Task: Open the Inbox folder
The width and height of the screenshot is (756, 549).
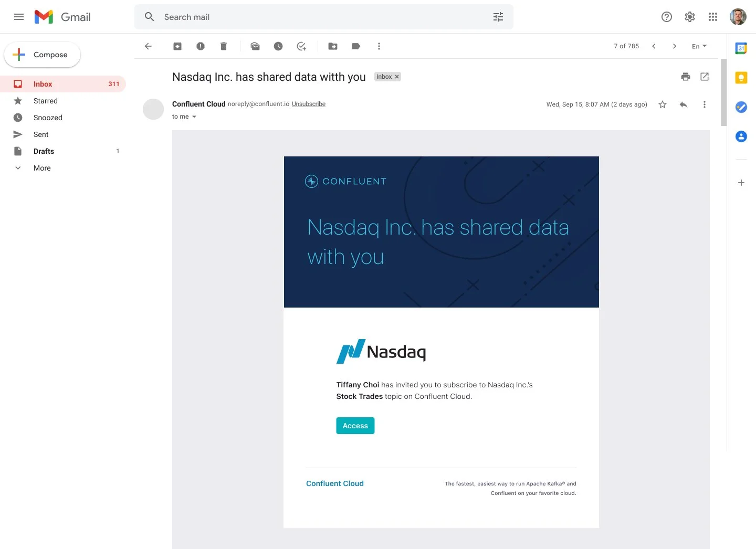Action: [x=63, y=84]
